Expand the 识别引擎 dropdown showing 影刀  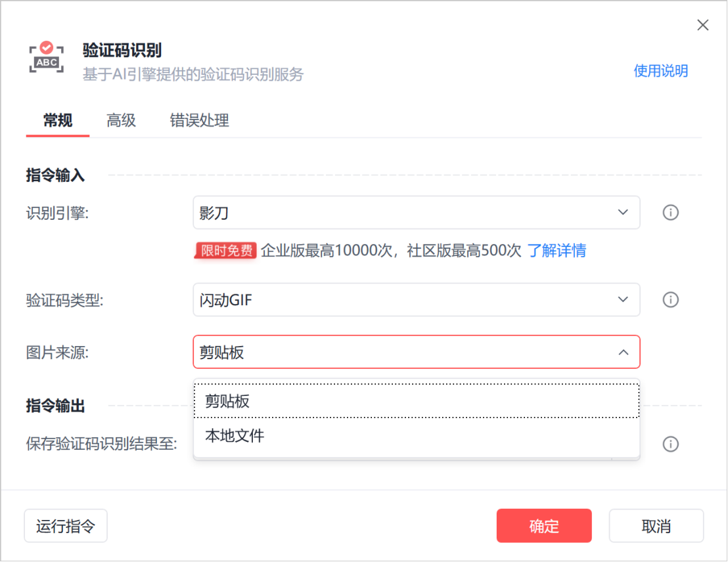416,213
